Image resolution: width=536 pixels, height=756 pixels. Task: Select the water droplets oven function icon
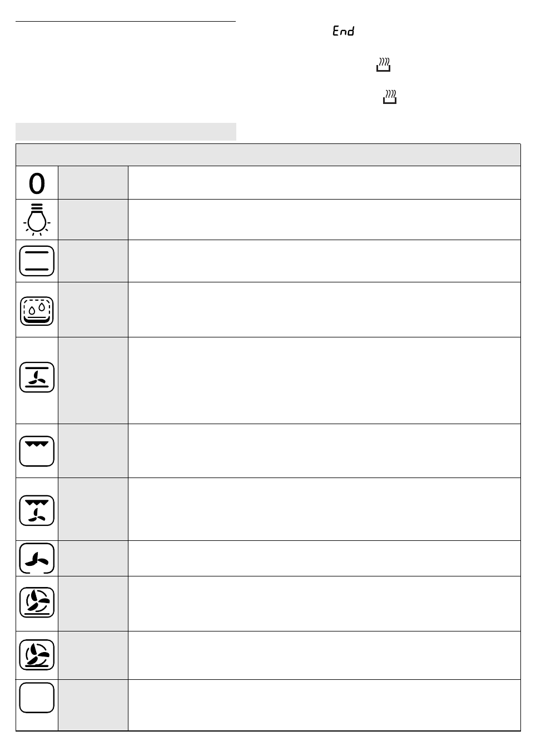[37, 310]
